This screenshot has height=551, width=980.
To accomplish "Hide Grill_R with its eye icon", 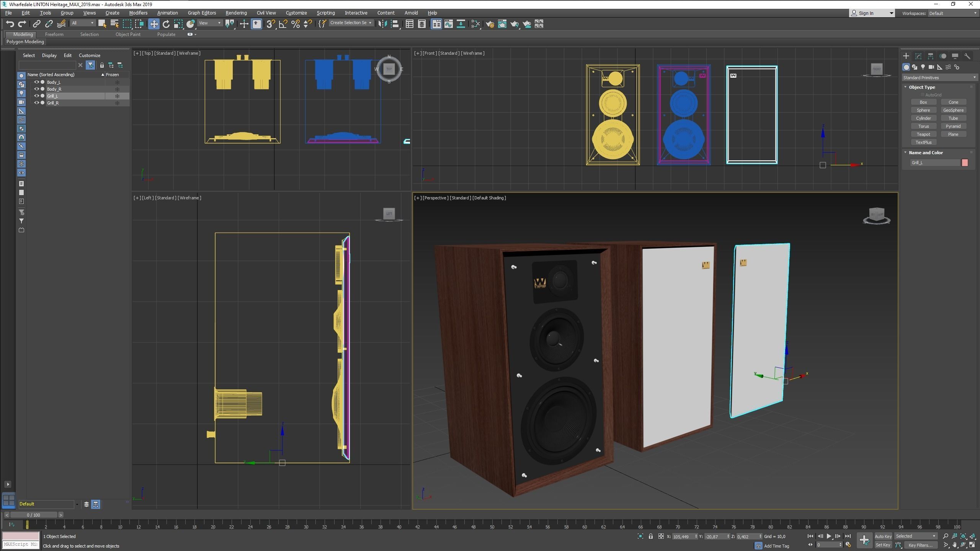I will [37, 103].
